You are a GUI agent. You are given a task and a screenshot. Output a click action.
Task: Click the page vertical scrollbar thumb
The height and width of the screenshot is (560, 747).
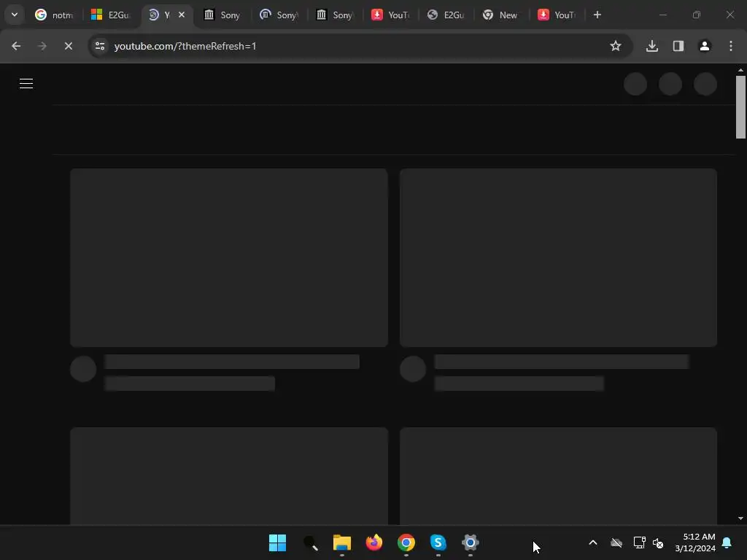tap(740, 107)
